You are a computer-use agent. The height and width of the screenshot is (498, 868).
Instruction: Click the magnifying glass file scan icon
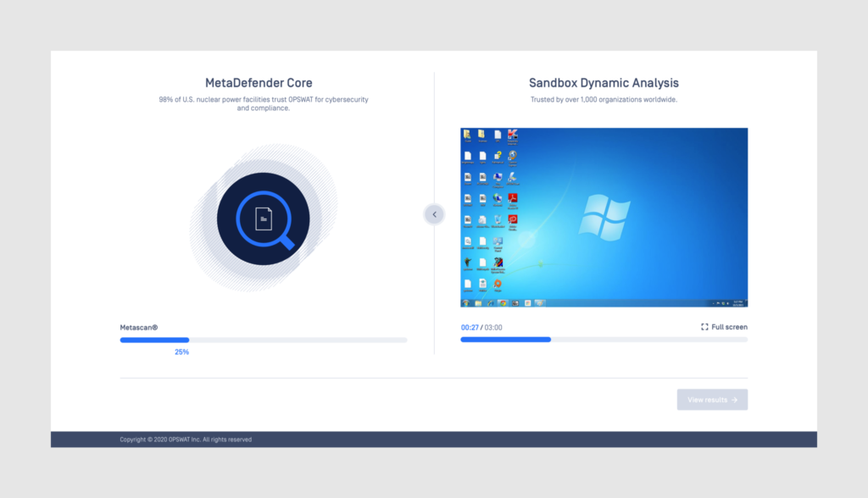264,219
